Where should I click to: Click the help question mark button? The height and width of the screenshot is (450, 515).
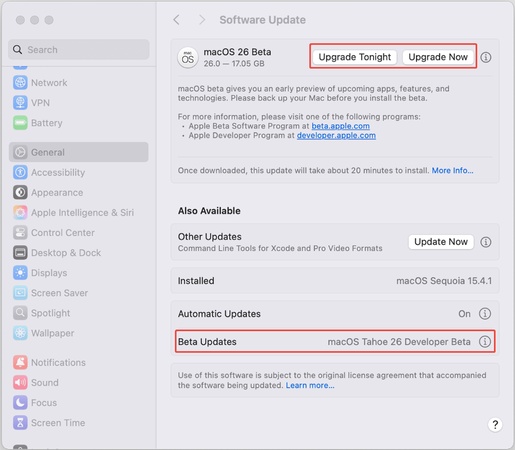tap(495, 425)
